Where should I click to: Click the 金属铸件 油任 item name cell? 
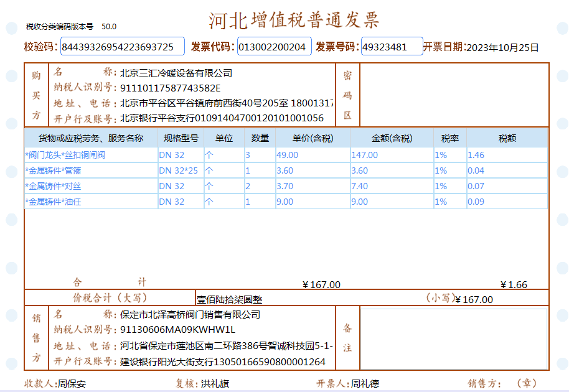91,202
